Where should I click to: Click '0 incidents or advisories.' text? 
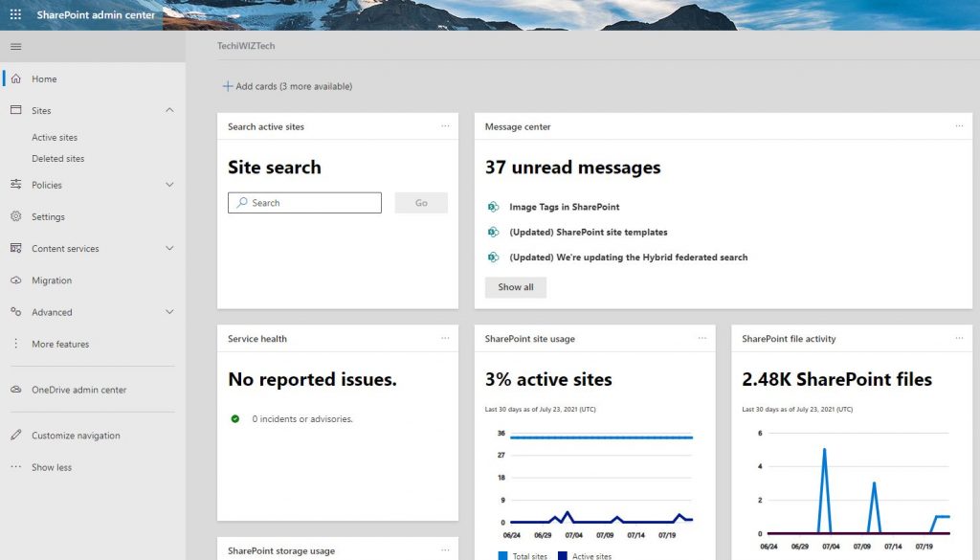pos(302,418)
